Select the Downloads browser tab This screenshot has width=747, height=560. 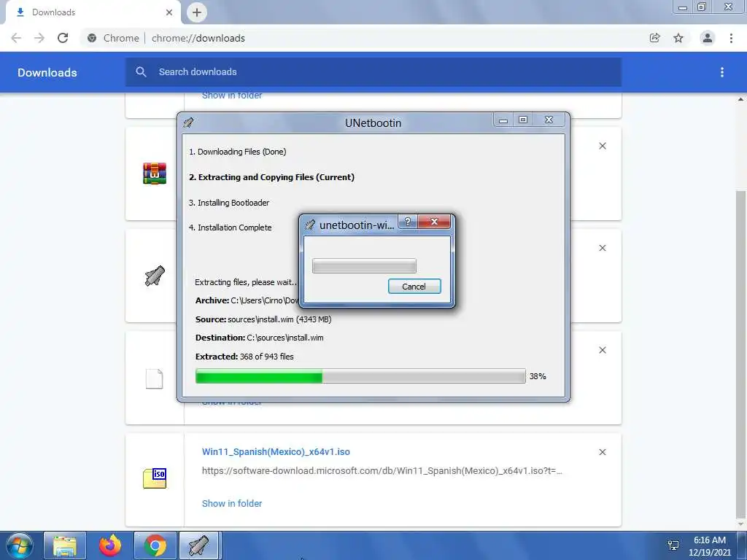(93, 12)
